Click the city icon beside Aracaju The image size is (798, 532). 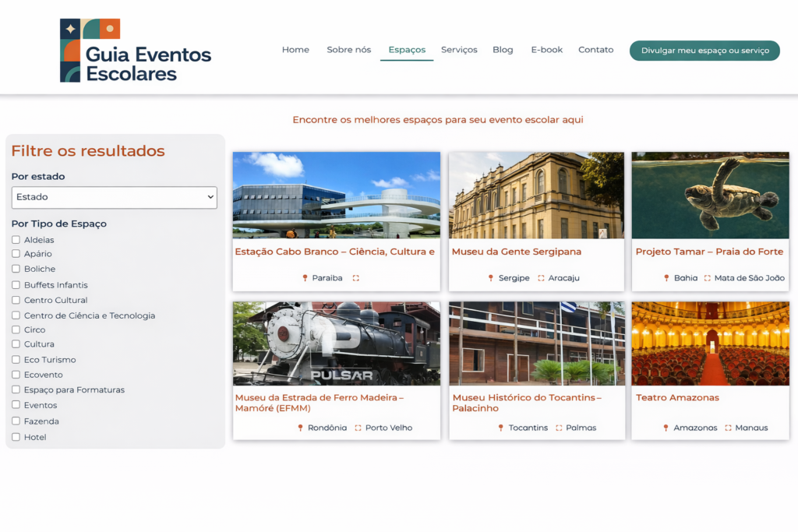tap(541, 278)
